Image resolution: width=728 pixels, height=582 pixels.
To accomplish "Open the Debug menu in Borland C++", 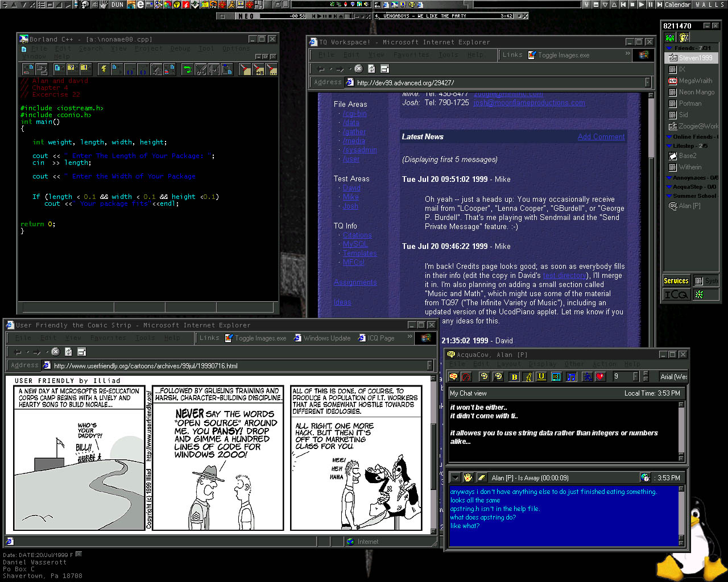I will [180, 49].
